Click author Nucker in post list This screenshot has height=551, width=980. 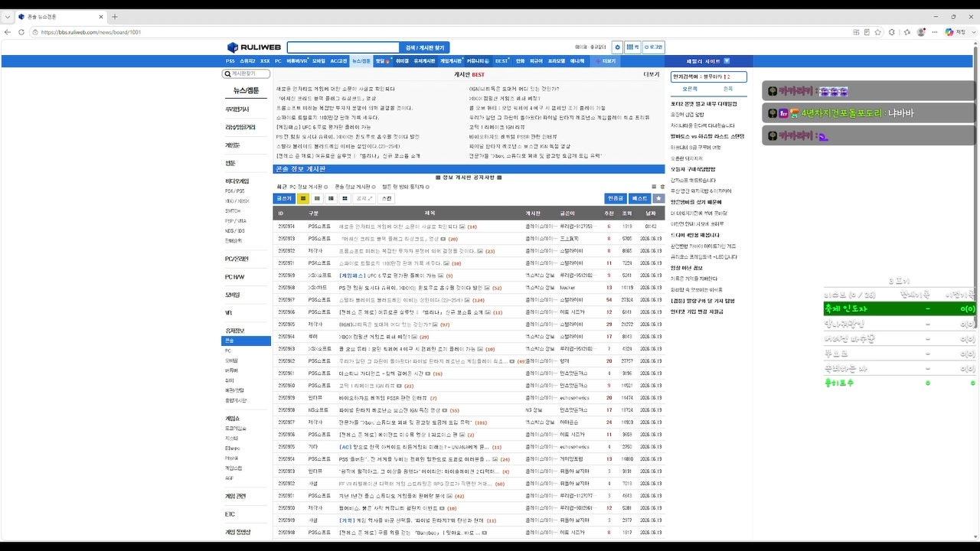567,288
